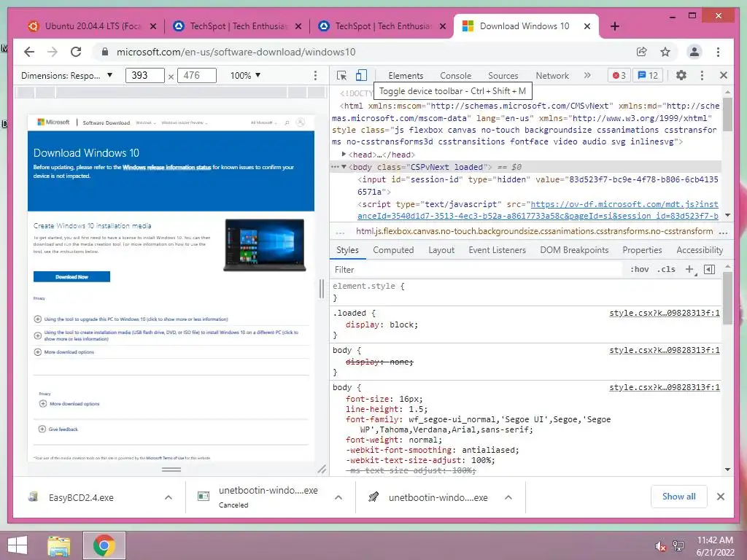Select the Computed styles tab
The image size is (747, 560).
(393, 250)
